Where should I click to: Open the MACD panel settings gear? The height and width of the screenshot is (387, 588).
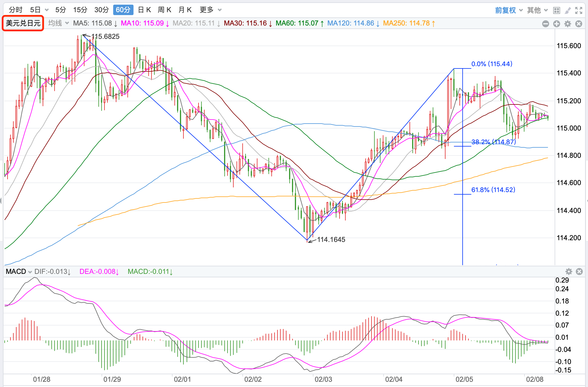(569, 272)
